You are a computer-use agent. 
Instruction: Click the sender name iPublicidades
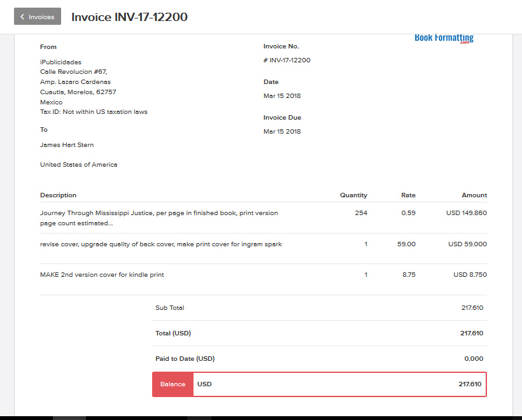tap(60, 62)
